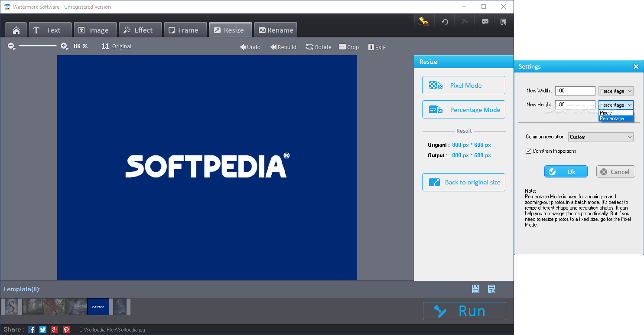This screenshot has height=335, width=644.
Task: Click the Template(0): label
Action: 22,289
